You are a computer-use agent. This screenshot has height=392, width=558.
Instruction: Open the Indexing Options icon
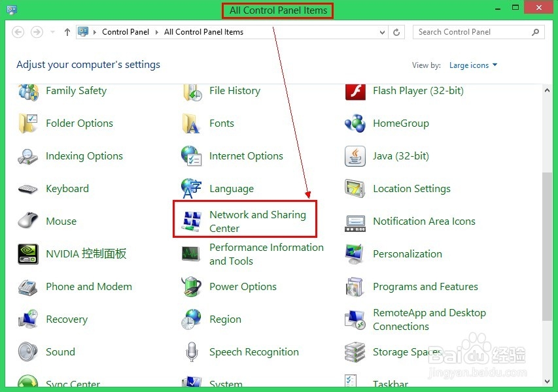tap(27, 156)
